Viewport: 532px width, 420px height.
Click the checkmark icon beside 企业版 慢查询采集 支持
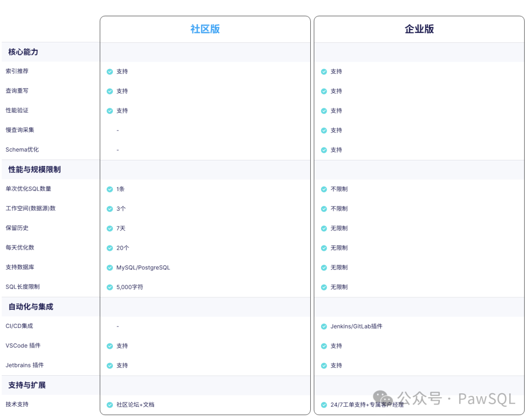click(x=324, y=130)
